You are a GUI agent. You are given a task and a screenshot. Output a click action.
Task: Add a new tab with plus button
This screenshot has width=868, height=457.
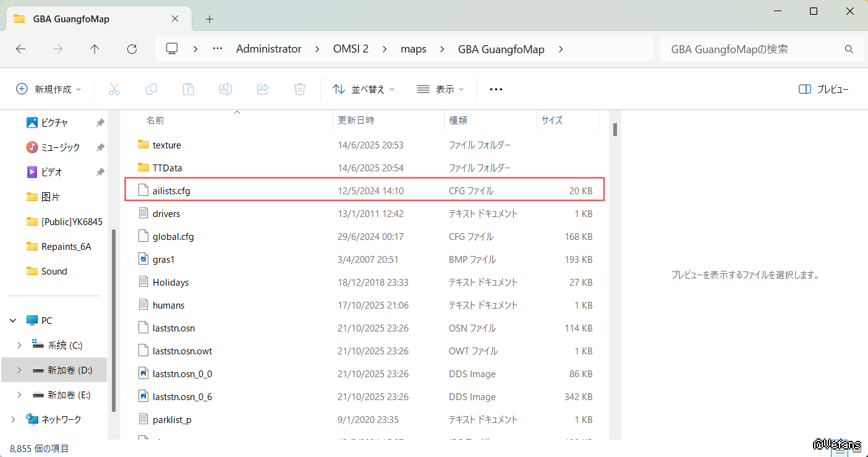[210, 19]
